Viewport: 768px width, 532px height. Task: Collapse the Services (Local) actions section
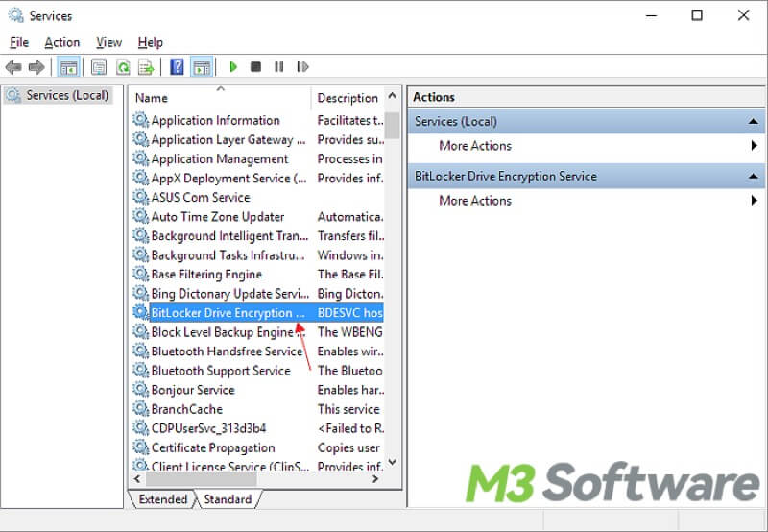click(x=753, y=122)
